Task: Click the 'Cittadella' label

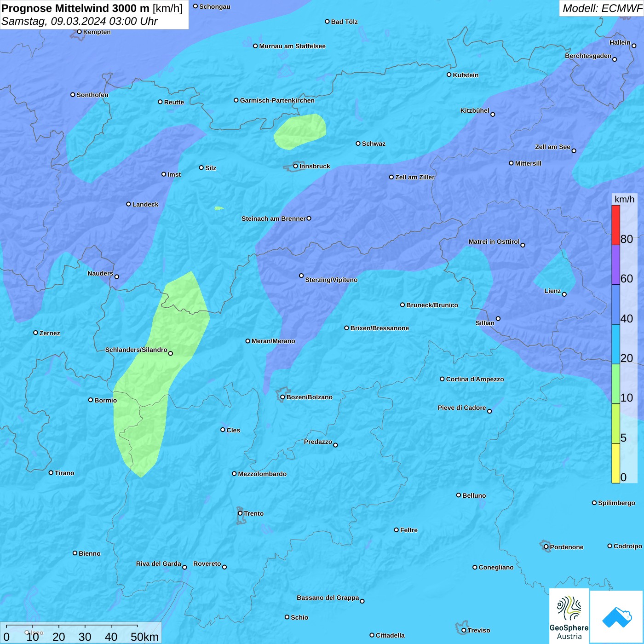Action: [390, 635]
